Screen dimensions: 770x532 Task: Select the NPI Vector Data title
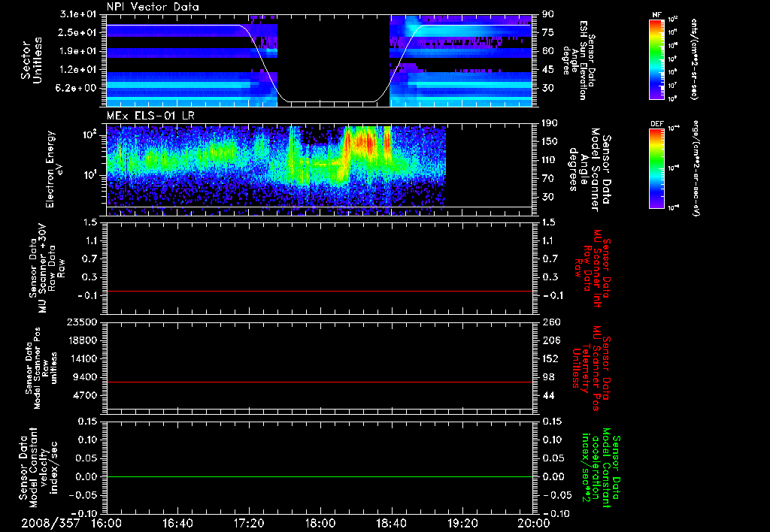point(153,7)
